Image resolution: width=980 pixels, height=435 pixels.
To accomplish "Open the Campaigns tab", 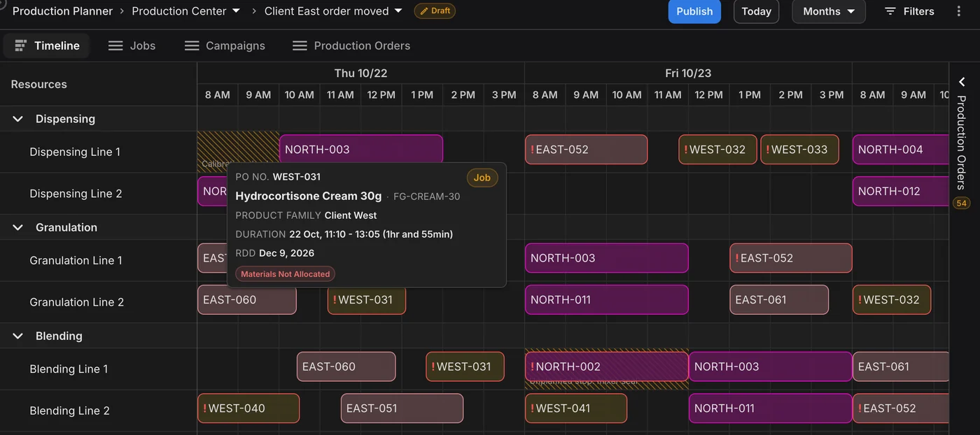I will click(x=225, y=45).
